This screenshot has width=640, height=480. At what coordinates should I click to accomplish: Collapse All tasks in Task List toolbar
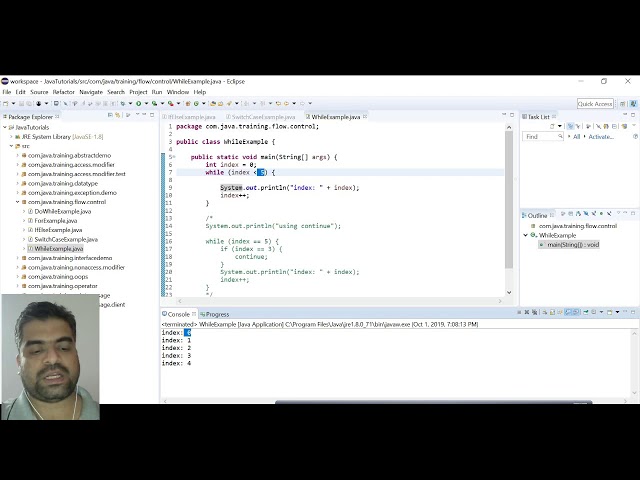tap(614, 127)
